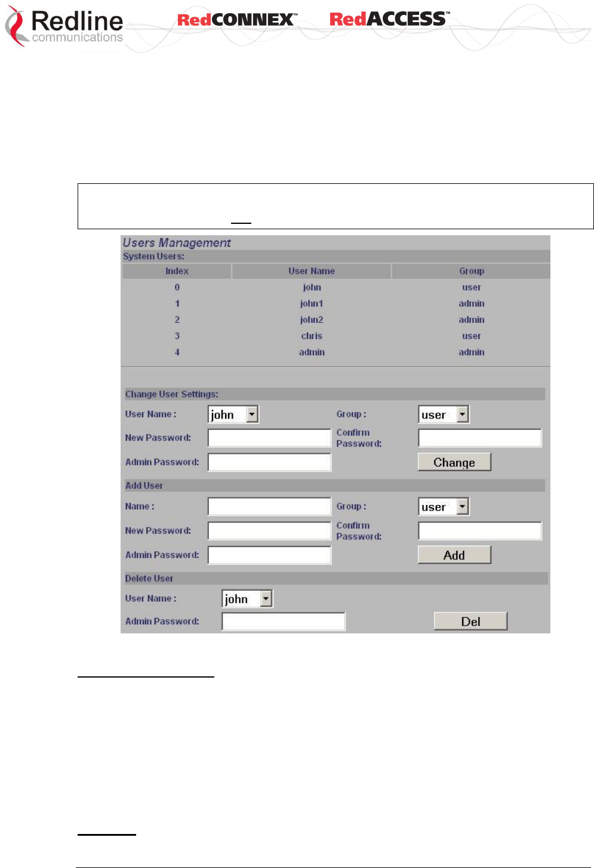Image resolution: width=594 pixels, height=868 pixels.
Task: Focus the New Password field in Add User
Action: pyautogui.click(x=269, y=531)
